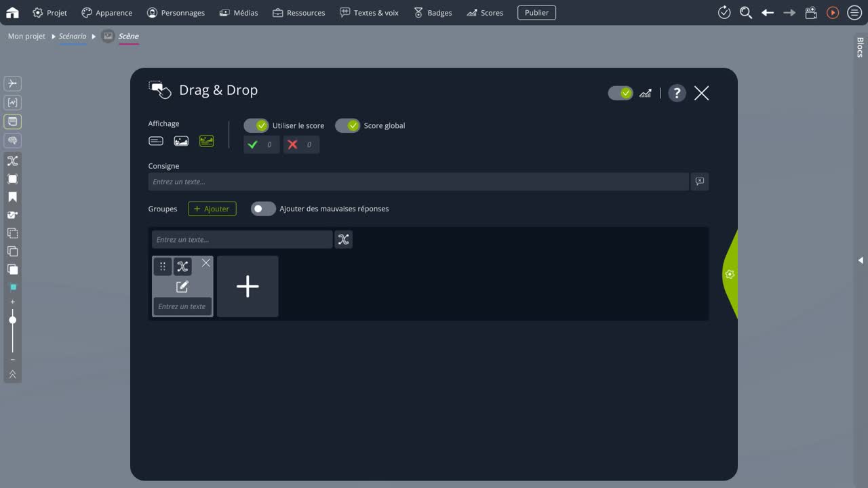Click Mon projet breadcrumb
Image resolution: width=868 pixels, height=488 pixels.
point(26,36)
